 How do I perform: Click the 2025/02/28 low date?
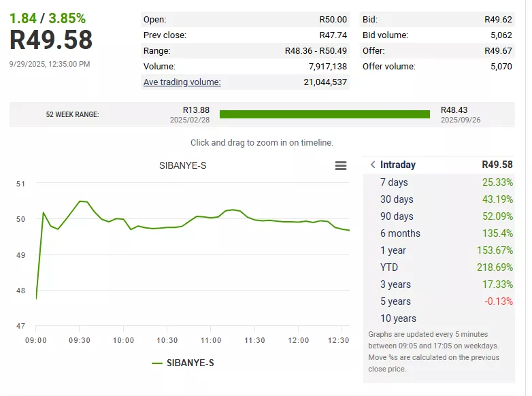190,120
